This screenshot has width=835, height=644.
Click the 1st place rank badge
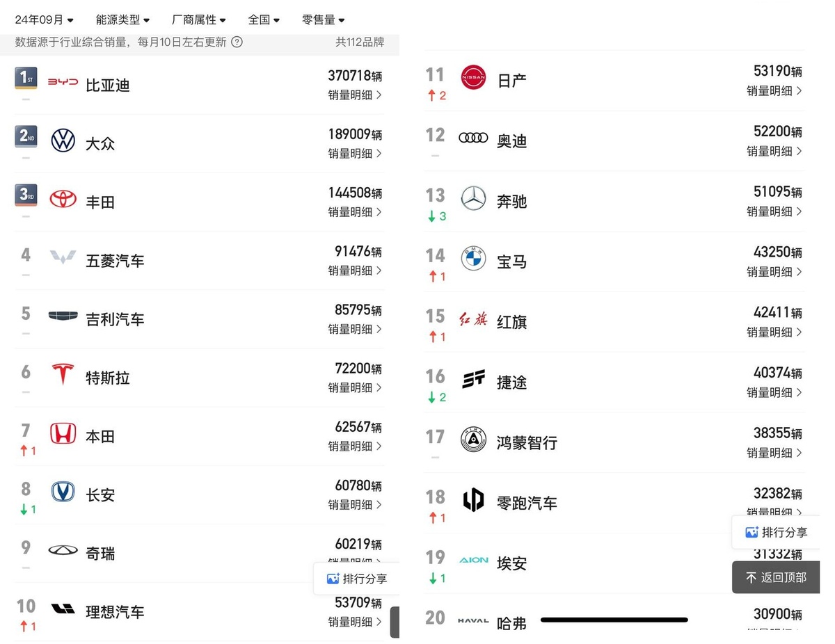26,79
